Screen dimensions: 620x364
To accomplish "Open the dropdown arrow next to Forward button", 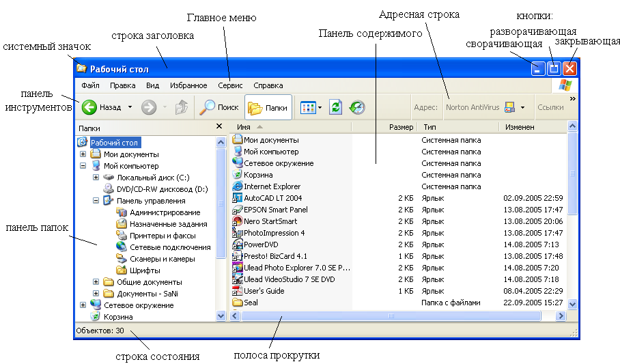I will 165,107.
